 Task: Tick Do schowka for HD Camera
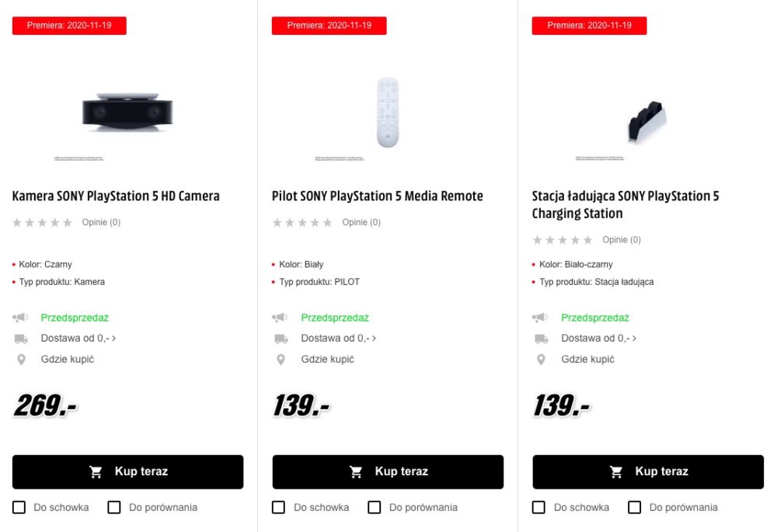(19, 507)
